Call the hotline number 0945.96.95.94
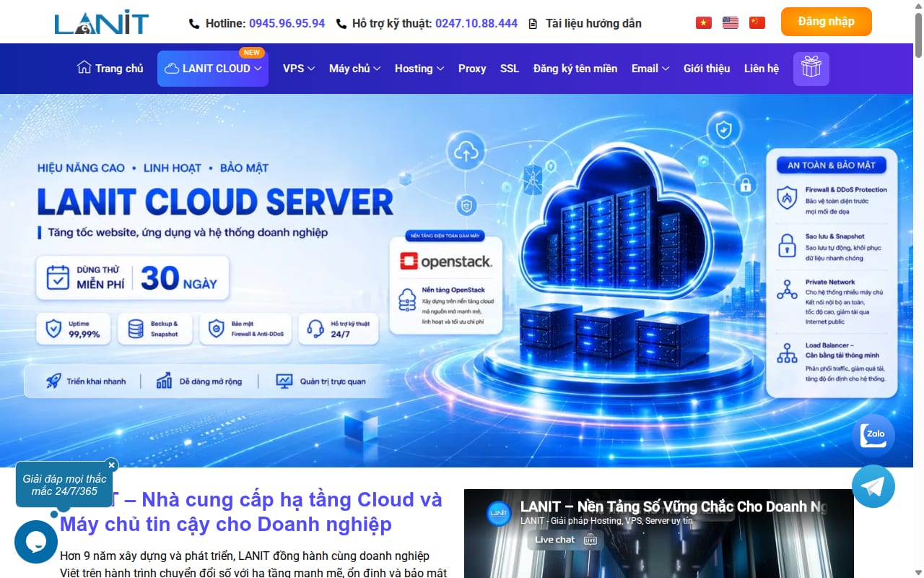924x578 pixels. pos(287,23)
